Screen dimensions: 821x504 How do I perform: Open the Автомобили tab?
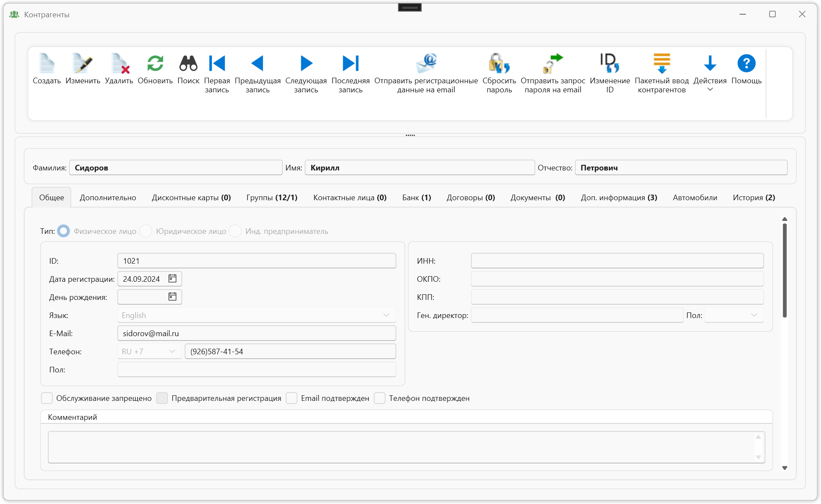[695, 197]
